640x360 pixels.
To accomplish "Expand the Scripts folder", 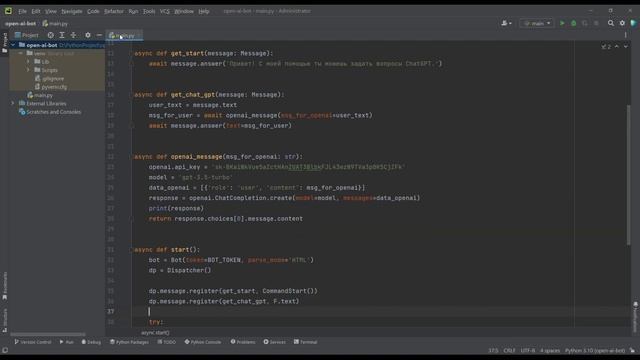I will tap(29, 70).
